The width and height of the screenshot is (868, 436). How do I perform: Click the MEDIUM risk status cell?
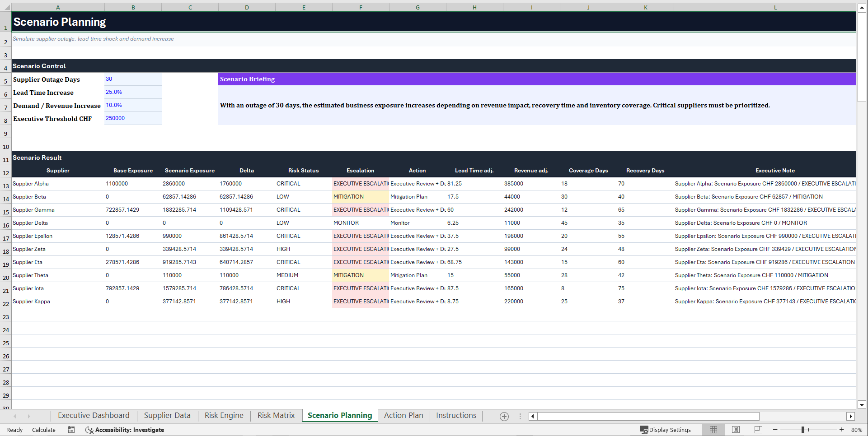pyautogui.click(x=304, y=275)
